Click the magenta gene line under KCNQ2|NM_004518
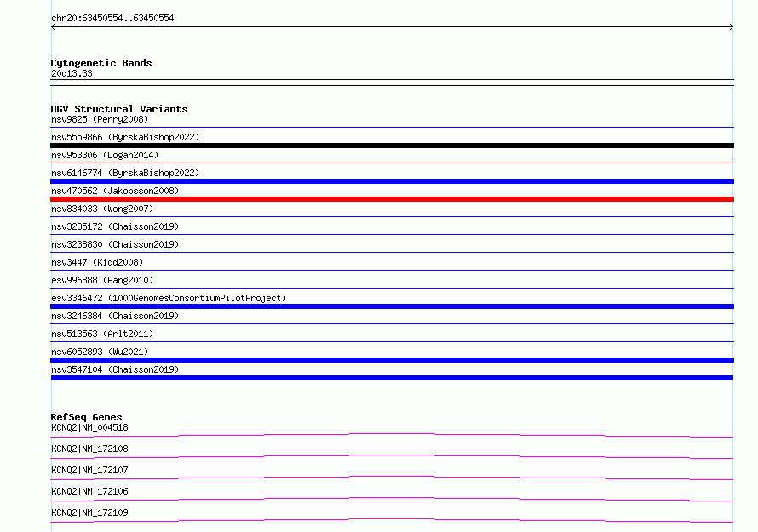 click(392, 435)
